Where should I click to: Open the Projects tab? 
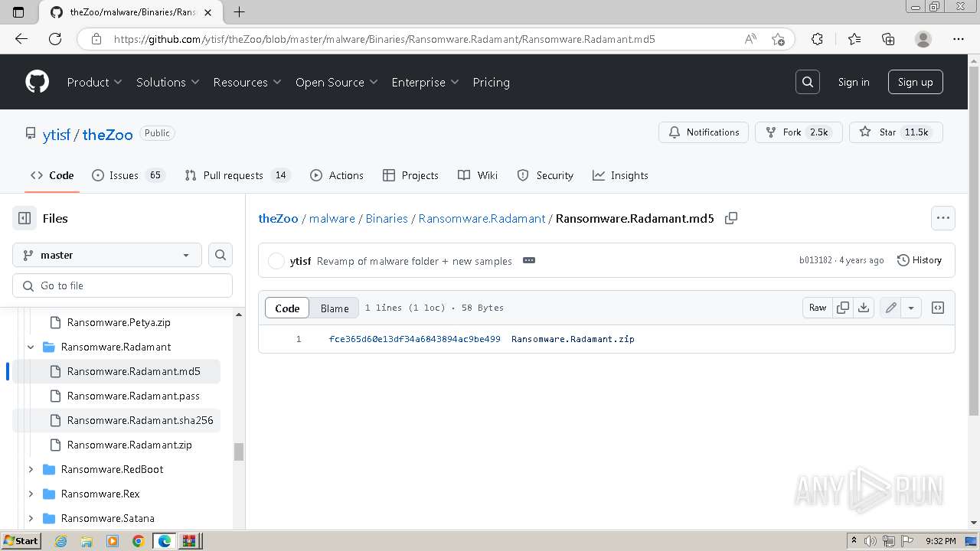pyautogui.click(x=410, y=175)
